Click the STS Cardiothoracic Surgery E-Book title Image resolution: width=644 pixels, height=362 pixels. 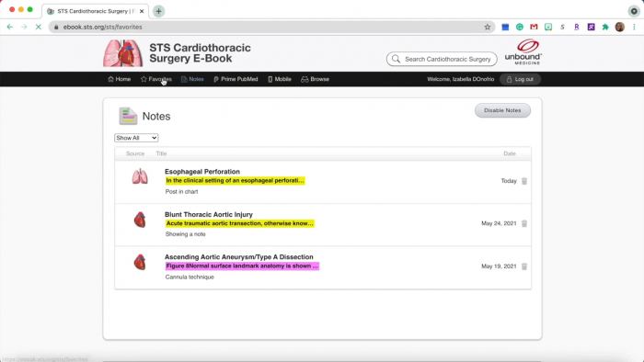(x=200, y=53)
